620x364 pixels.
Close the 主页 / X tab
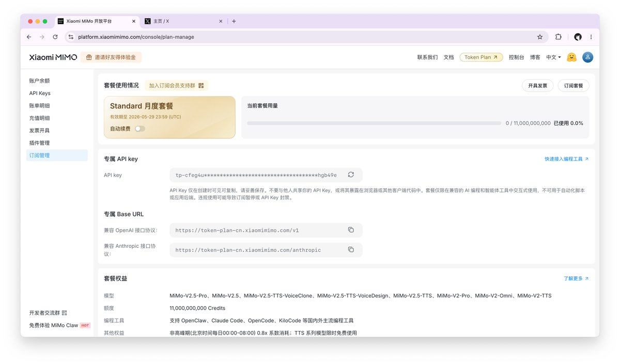(x=221, y=21)
